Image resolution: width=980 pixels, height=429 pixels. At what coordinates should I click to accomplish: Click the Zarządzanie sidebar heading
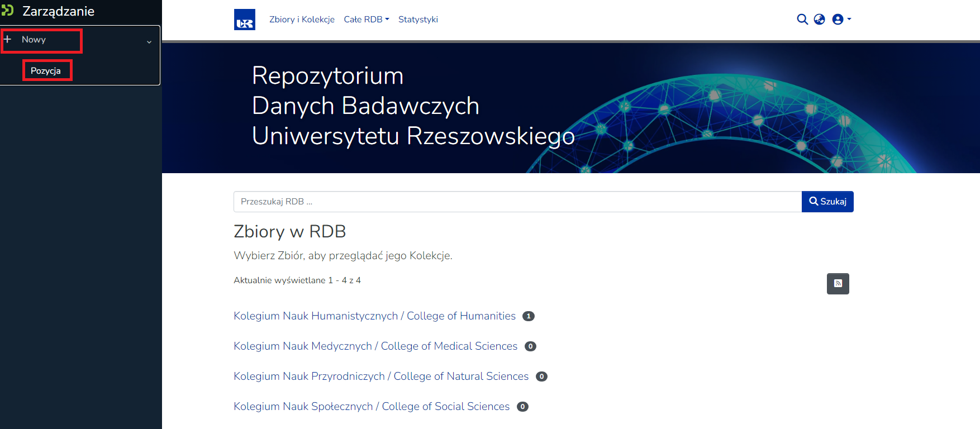tap(58, 11)
